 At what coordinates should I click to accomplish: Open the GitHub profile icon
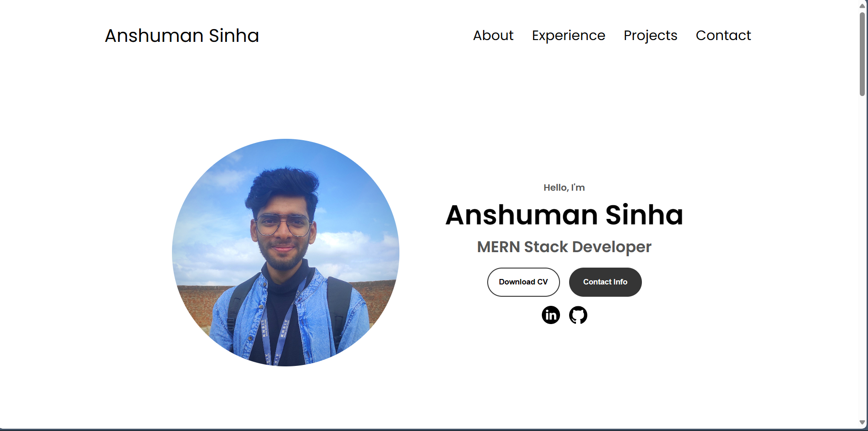[x=578, y=315]
